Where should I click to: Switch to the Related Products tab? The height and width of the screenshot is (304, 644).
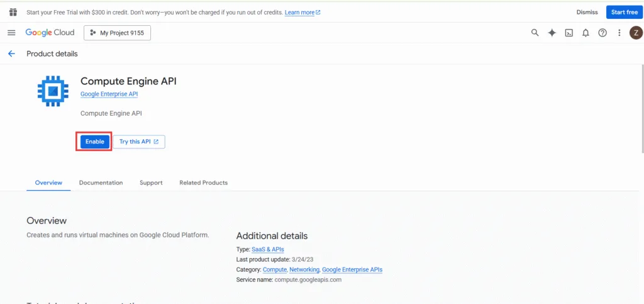[203, 183]
